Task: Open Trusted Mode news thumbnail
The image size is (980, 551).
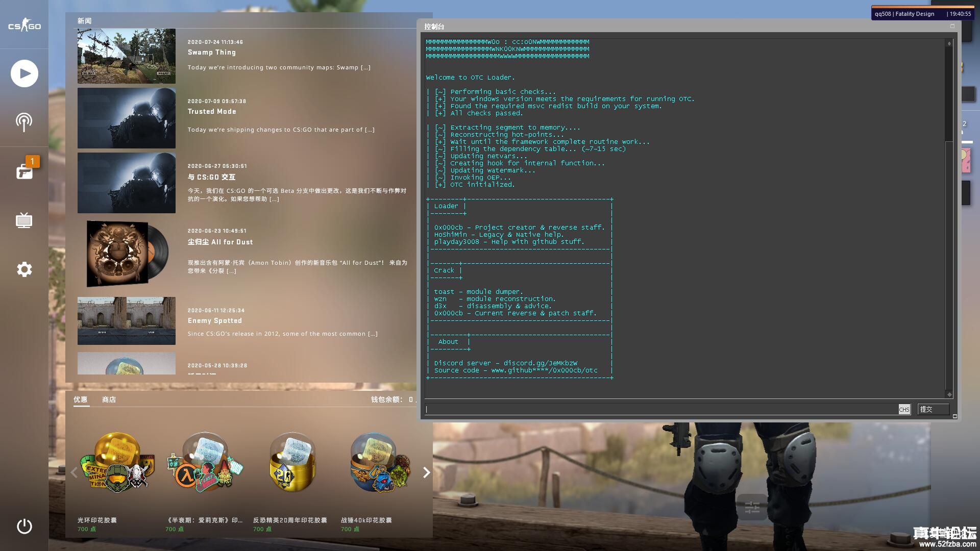Action: click(x=127, y=118)
